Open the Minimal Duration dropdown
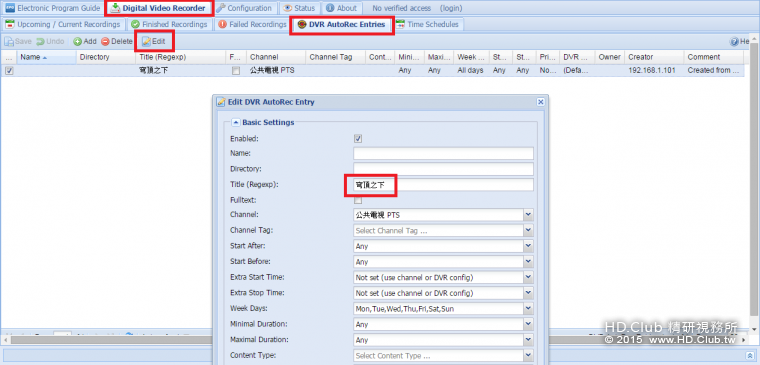Image resolution: width=760 pixels, height=365 pixels. pyautogui.click(x=528, y=324)
